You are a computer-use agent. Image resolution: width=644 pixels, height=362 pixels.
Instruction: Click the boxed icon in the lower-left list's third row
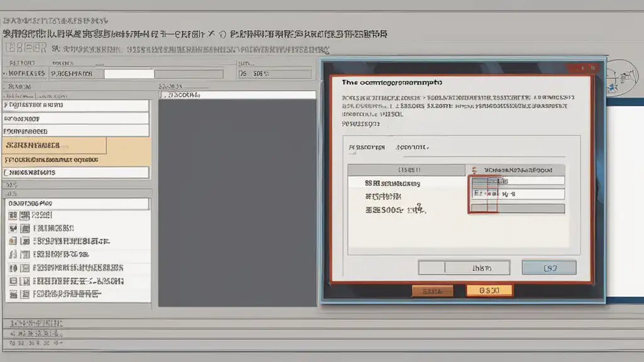click(x=25, y=241)
